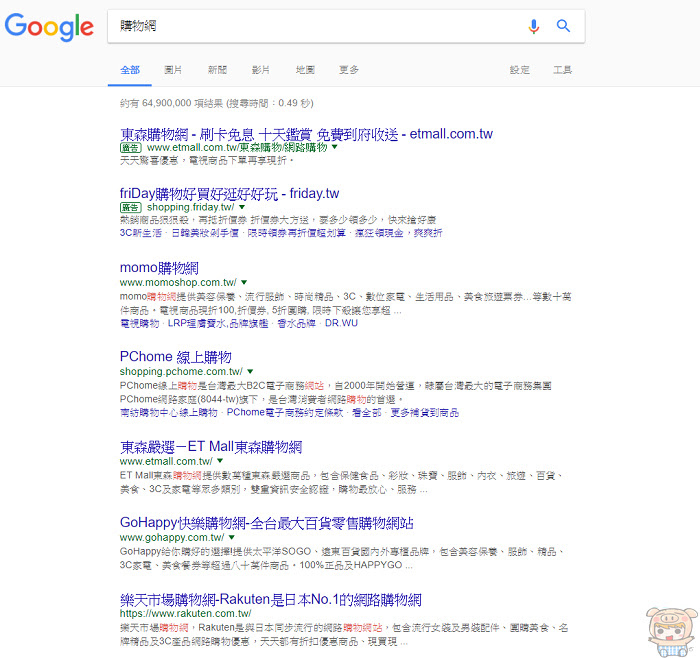The width and height of the screenshot is (700, 658).
Task: Open the 3C新生活 sitelink
Action: (x=141, y=233)
